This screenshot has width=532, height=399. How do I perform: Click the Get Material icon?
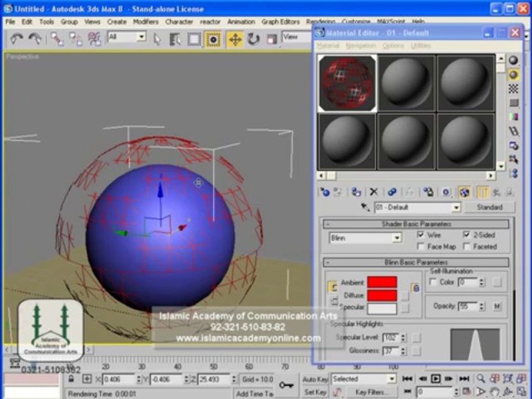[x=325, y=192]
